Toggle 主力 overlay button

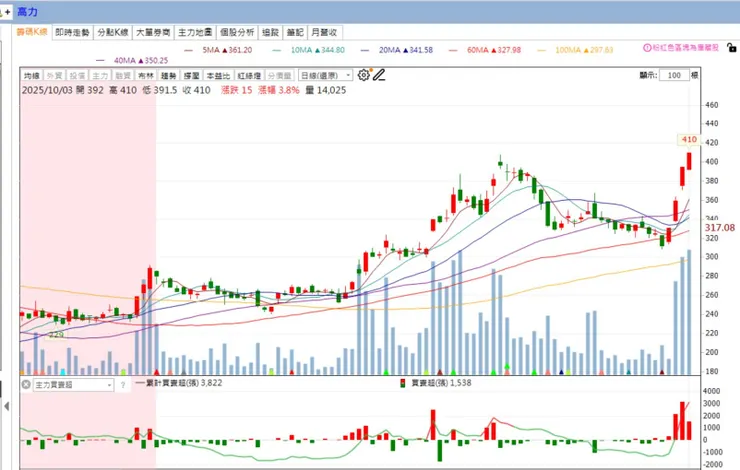pos(100,76)
